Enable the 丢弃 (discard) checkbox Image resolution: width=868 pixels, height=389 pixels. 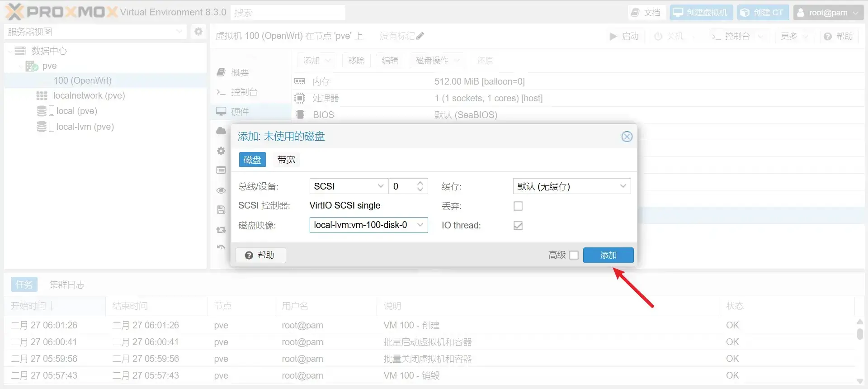[518, 206]
